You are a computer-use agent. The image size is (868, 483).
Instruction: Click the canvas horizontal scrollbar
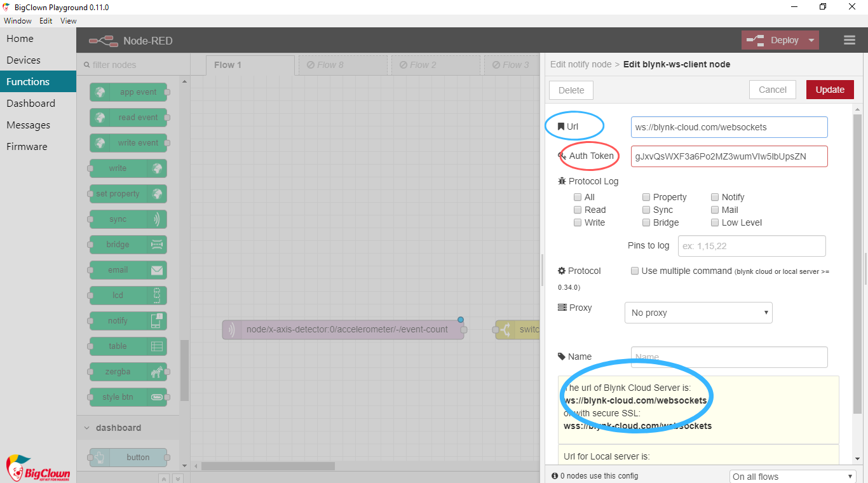[x=268, y=466]
